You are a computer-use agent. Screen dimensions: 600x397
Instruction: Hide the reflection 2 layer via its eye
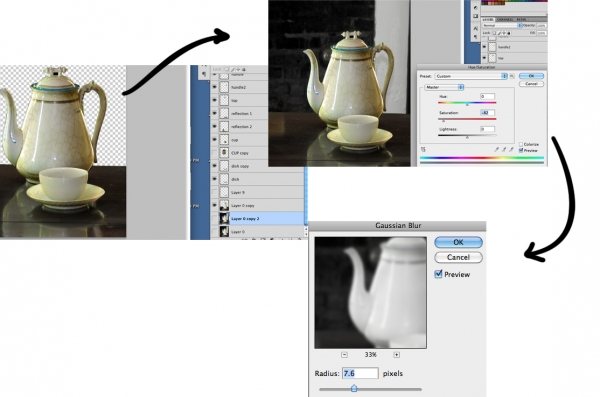pos(214,126)
